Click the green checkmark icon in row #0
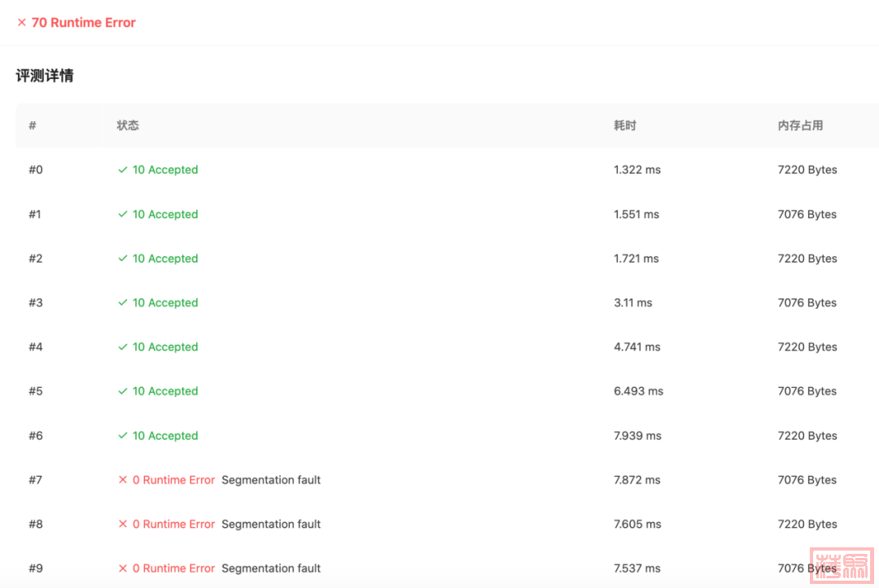This screenshot has width=879, height=588. [x=123, y=170]
